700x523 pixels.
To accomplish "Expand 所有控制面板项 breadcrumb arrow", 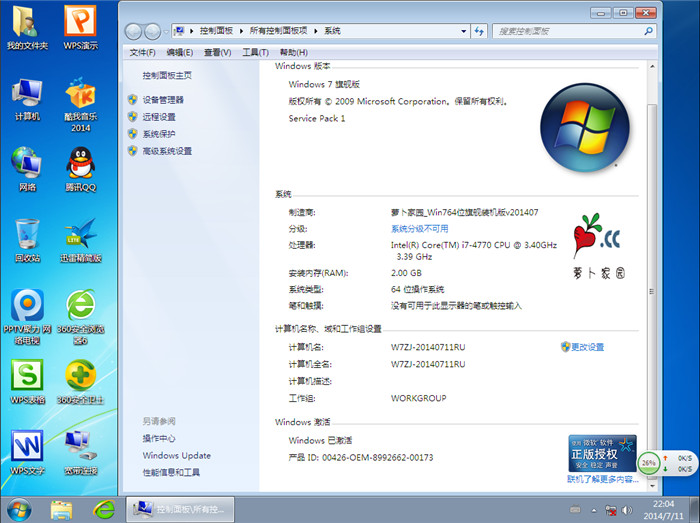I will tap(316, 31).
